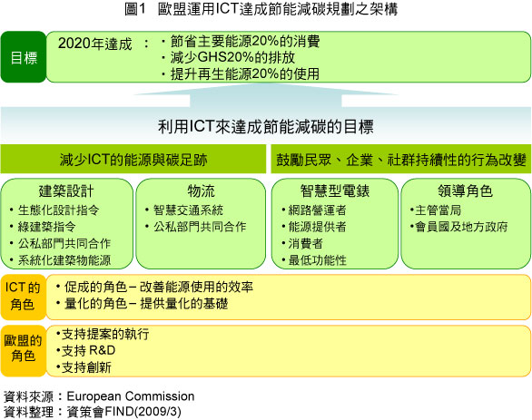
Task: Select the orange 'ICT 的角色' label
Action: tap(24, 297)
